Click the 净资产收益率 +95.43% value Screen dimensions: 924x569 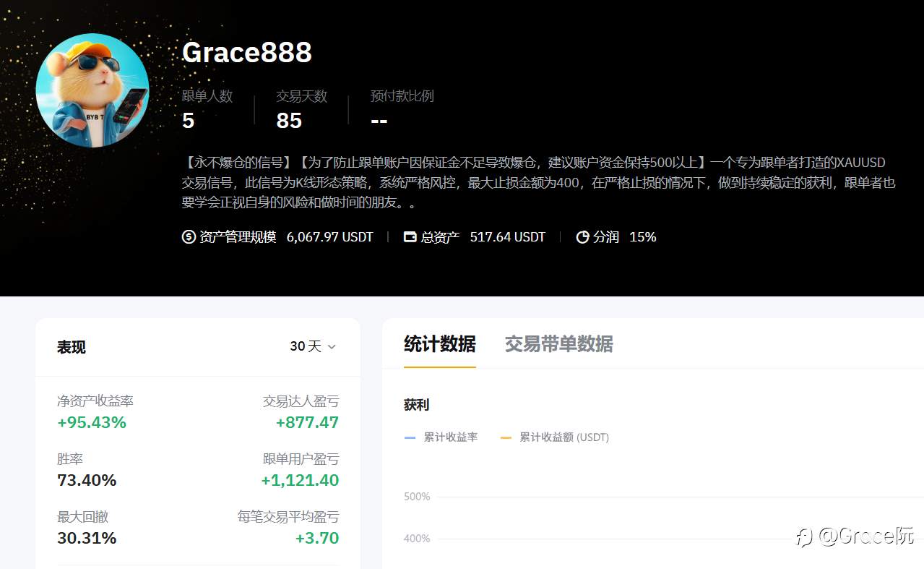coord(92,422)
